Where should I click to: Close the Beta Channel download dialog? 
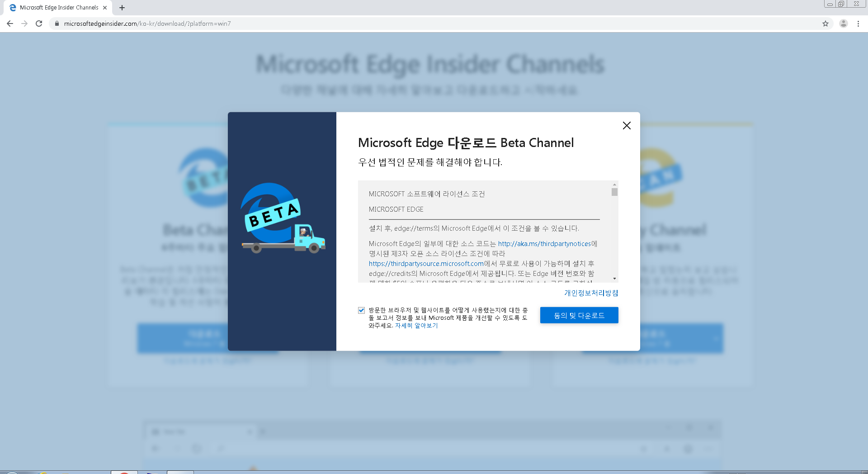click(x=627, y=126)
